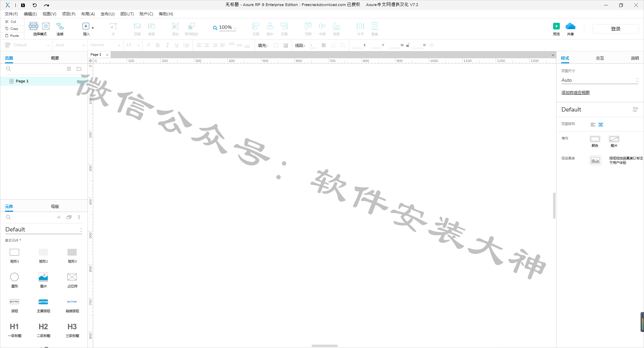This screenshot has height=348, width=644.
Task: Click the 预览 preview play icon
Action: (x=556, y=26)
